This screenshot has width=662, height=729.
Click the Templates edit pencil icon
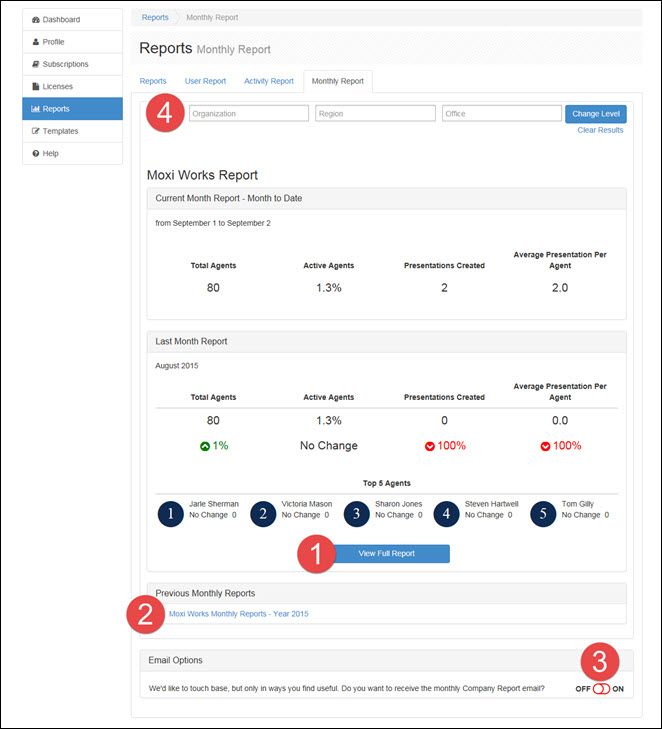point(36,131)
